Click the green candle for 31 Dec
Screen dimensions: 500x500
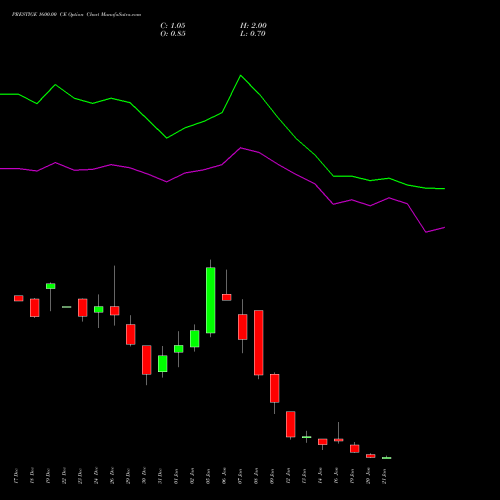[x=163, y=364]
